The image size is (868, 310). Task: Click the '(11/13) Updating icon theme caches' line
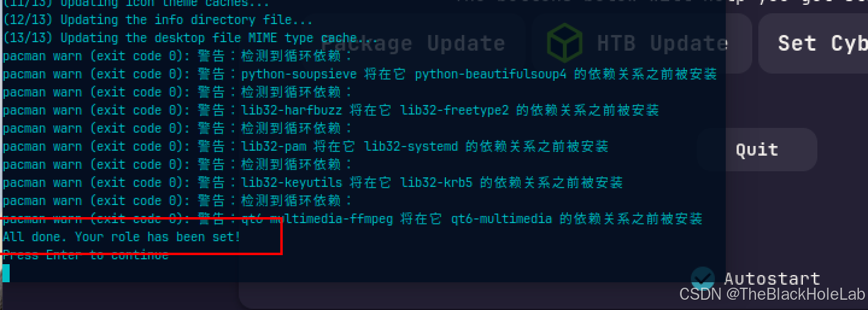click(x=136, y=4)
